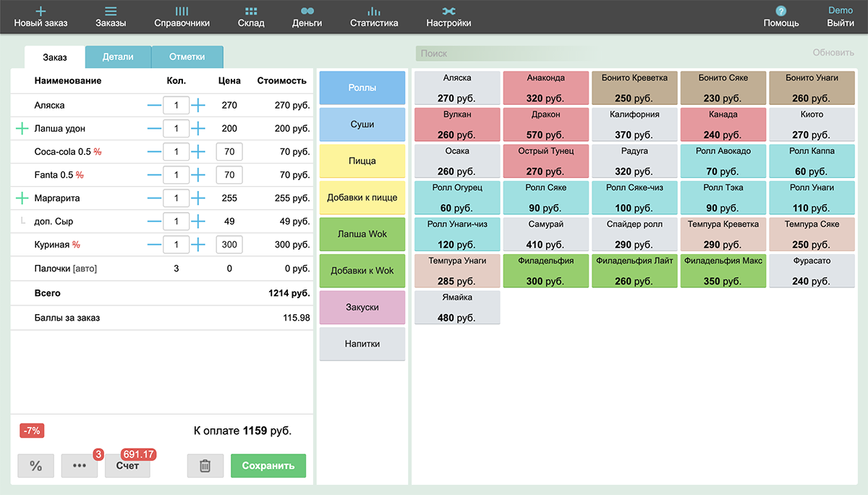Toggle the -7% discount badge

33,431
